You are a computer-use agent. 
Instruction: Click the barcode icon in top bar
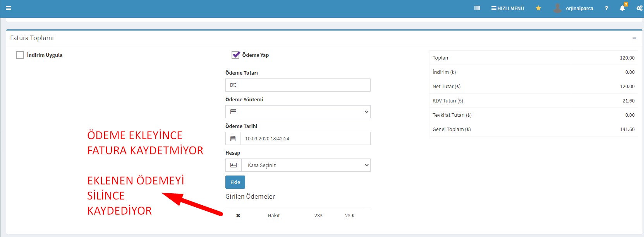tap(477, 8)
